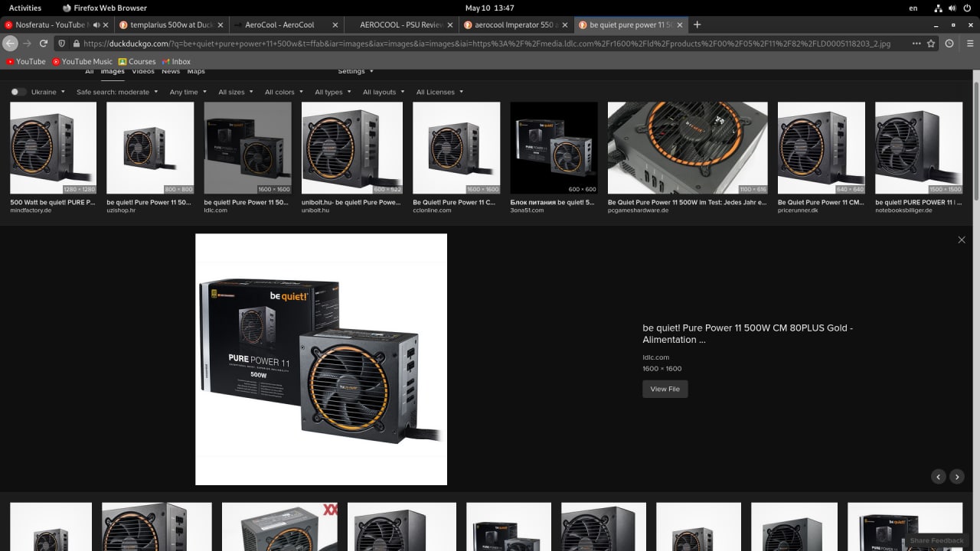Expand the Ukraine region dropdown
This screenshot has height=551, width=980.
pos(47,92)
